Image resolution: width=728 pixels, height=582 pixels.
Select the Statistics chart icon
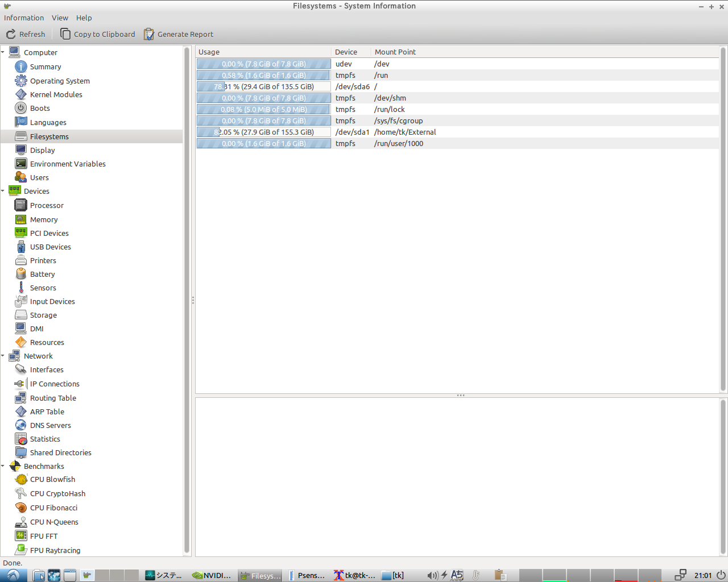coord(21,439)
